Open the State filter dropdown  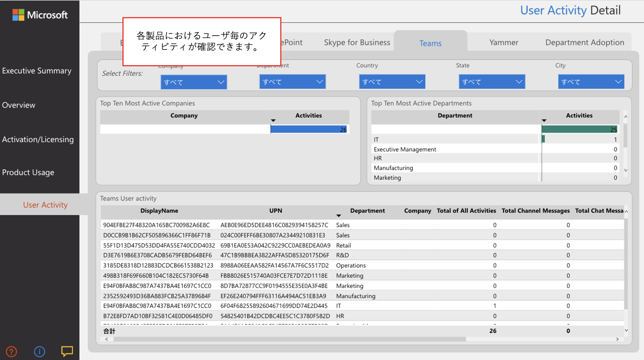tap(492, 81)
